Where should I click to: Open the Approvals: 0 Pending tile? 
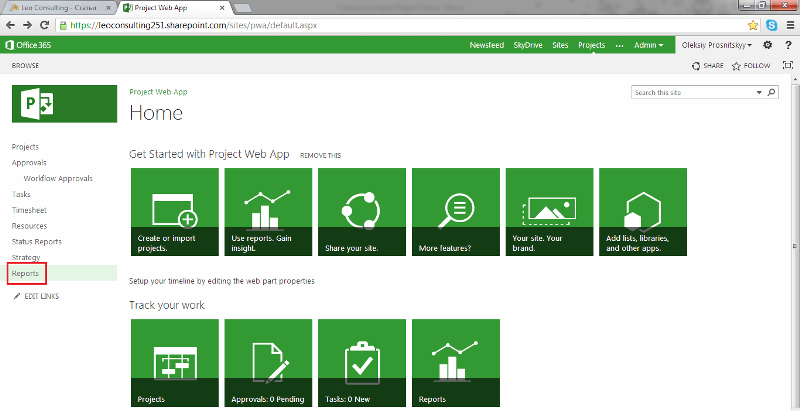coord(268,363)
